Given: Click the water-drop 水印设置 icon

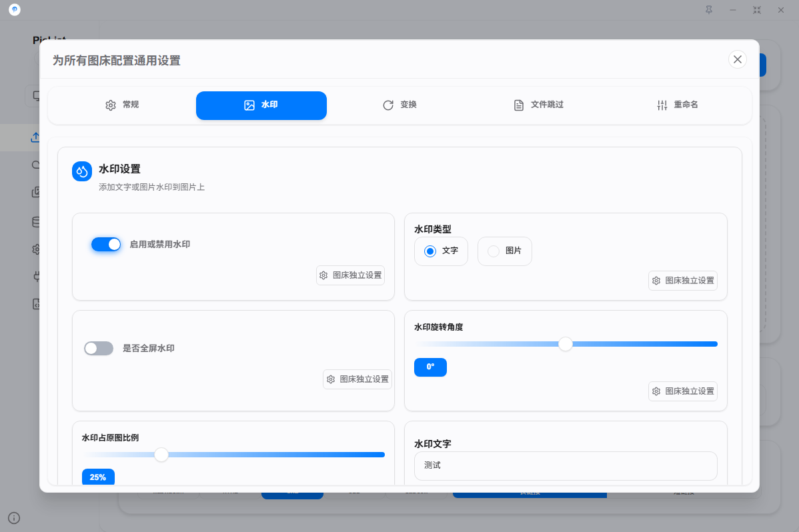Looking at the screenshot, I should [x=82, y=172].
